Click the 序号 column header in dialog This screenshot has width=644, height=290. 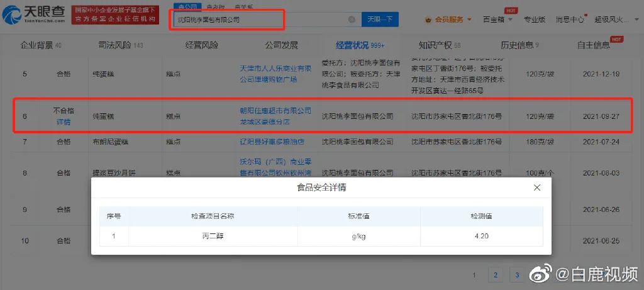pyautogui.click(x=114, y=216)
